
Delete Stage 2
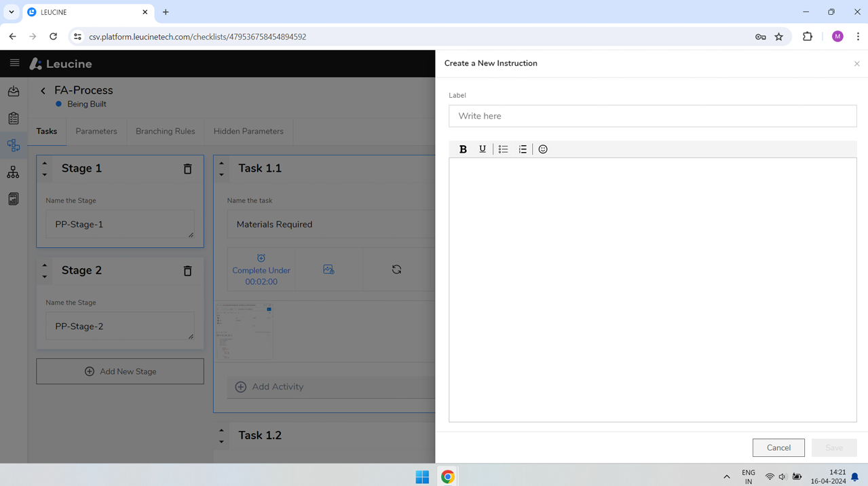coord(188,271)
